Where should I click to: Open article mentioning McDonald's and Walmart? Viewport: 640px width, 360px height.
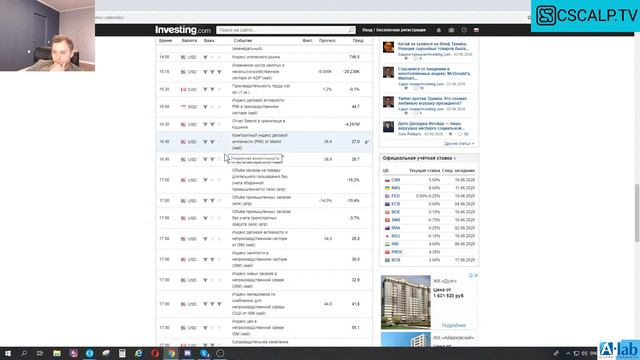(x=434, y=73)
